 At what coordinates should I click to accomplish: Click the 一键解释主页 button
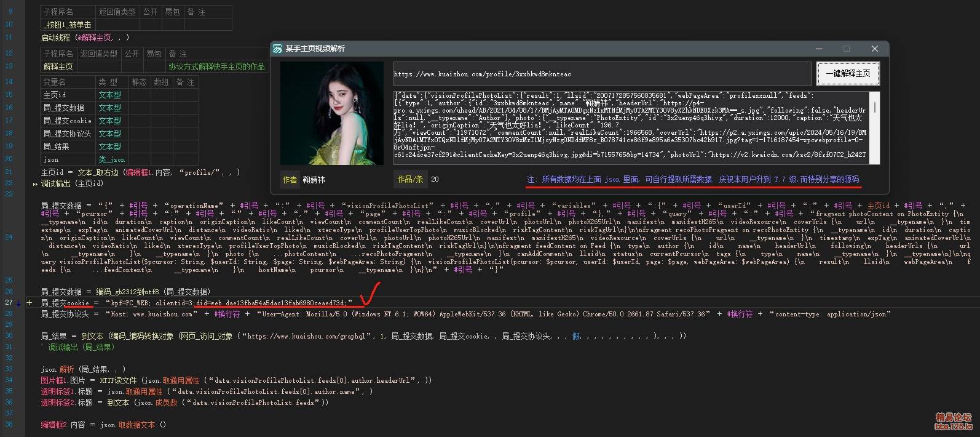tap(848, 73)
